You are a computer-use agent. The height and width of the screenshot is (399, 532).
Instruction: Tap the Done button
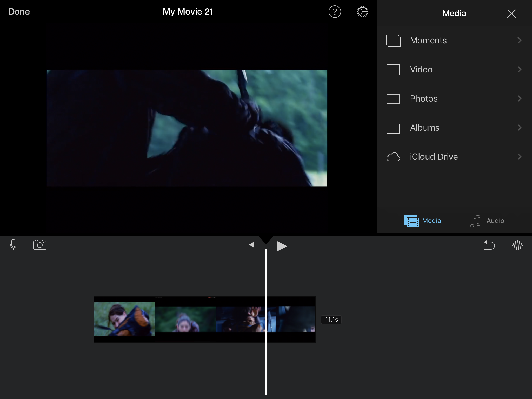click(19, 12)
